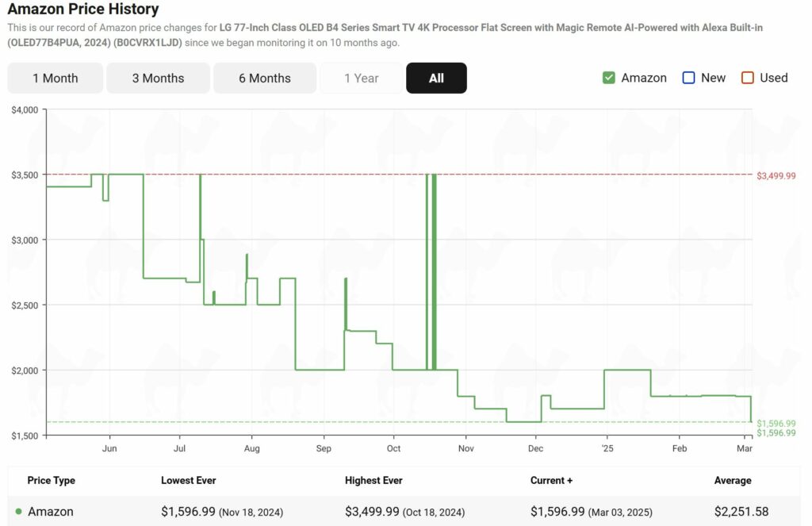Enable the Used price checkbox
The image size is (812, 526).
point(747,78)
